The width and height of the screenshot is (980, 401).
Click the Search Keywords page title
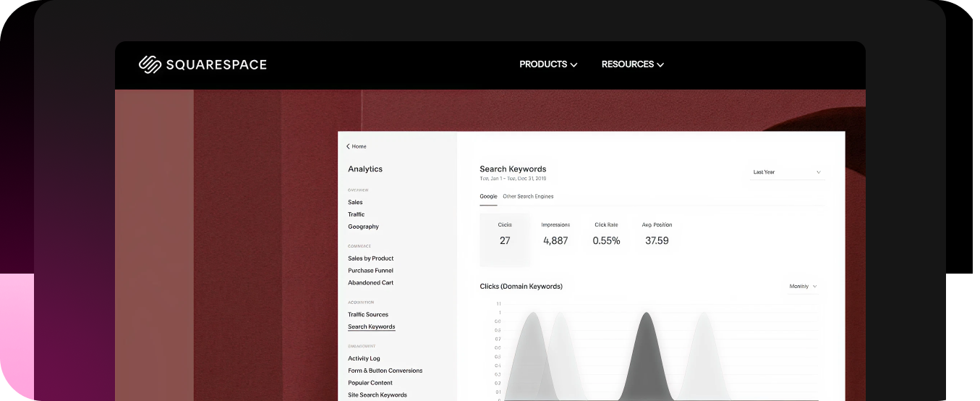513,169
